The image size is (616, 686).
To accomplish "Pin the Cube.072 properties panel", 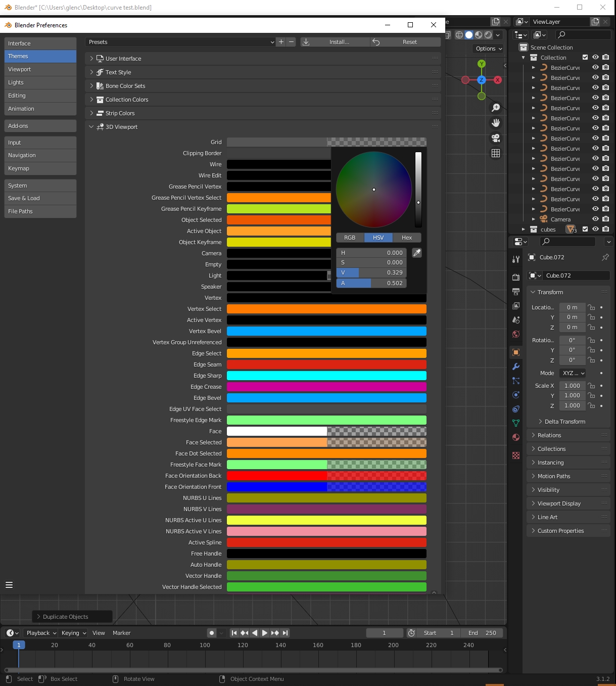I will [x=605, y=257].
